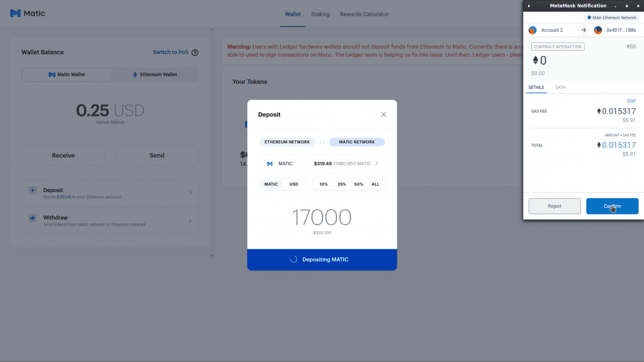Click the Ethereum icon next to the 0 amount

tap(535, 60)
